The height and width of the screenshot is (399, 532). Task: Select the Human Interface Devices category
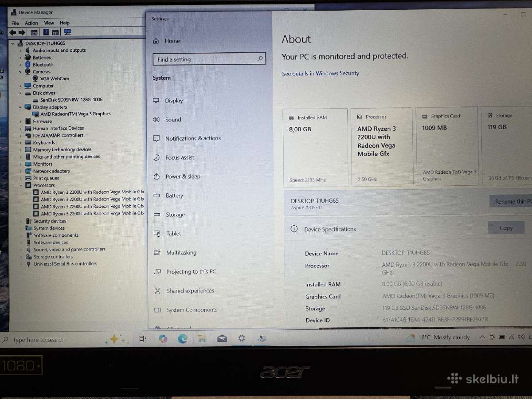[x=59, y=129]
